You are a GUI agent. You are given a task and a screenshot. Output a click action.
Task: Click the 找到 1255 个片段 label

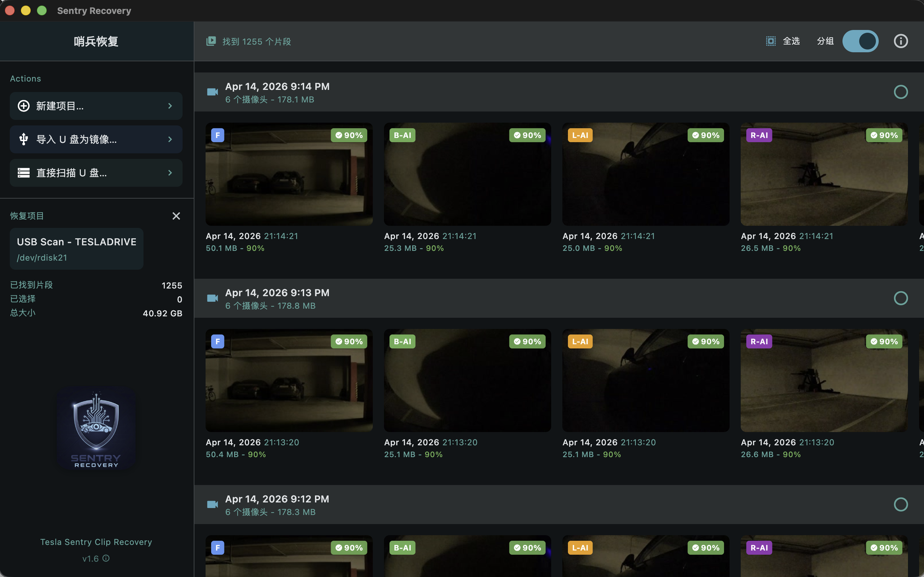(257, 42)
